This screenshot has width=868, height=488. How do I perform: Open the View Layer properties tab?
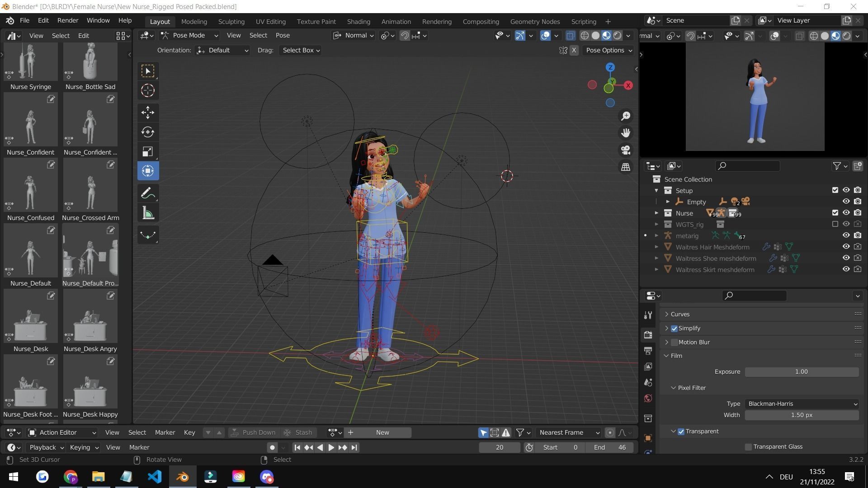click(648, 366)
